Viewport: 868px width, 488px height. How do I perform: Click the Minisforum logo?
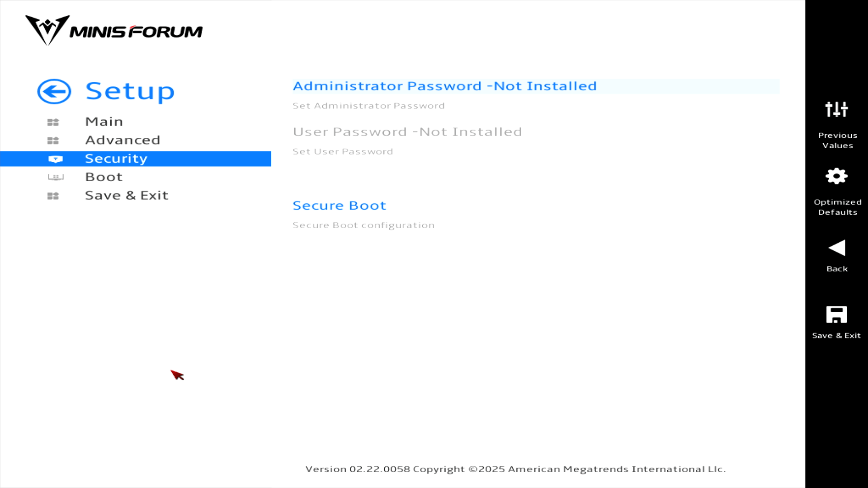114,31
